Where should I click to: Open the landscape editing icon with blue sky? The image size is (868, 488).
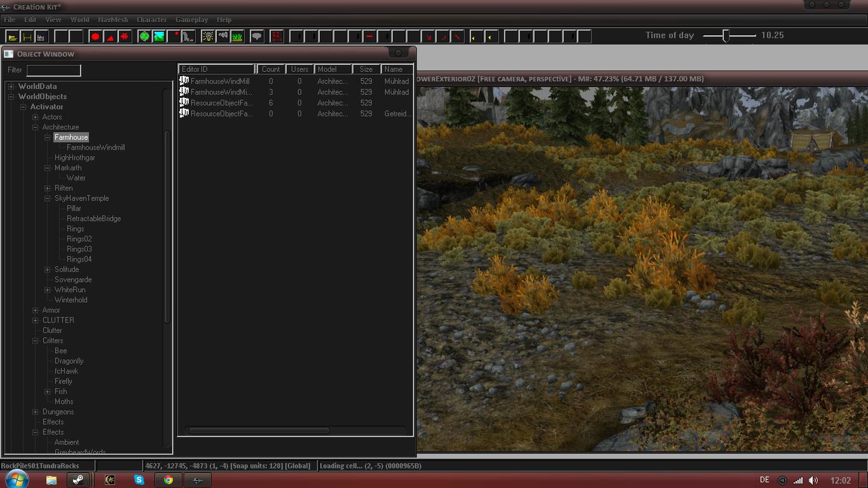pos(159,37)
